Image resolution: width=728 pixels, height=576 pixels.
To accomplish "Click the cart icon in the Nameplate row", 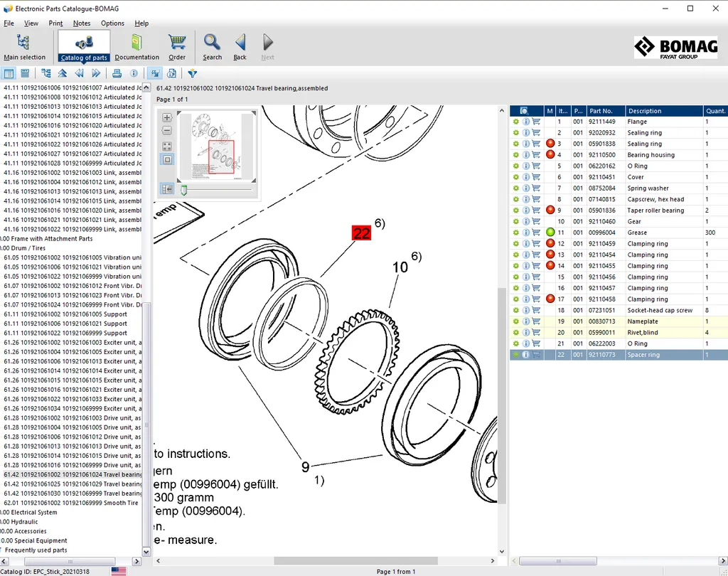I will point(536,321).
